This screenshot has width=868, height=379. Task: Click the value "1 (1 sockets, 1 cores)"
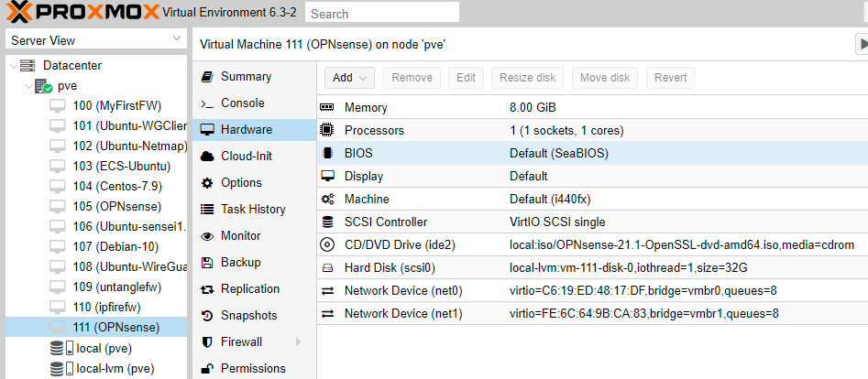566,131
